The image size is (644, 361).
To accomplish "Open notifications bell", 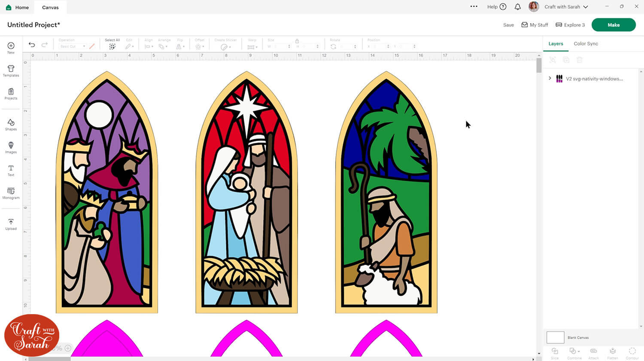I will tap(518, 7).
